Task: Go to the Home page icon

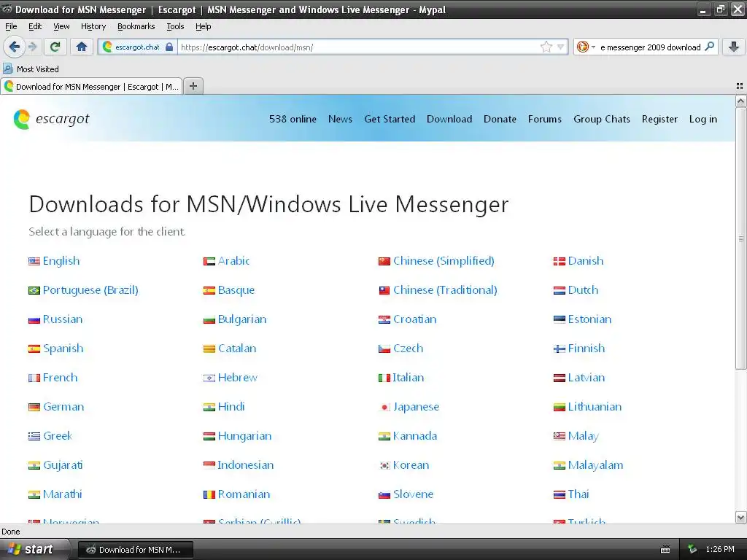Action: point(82,47)
